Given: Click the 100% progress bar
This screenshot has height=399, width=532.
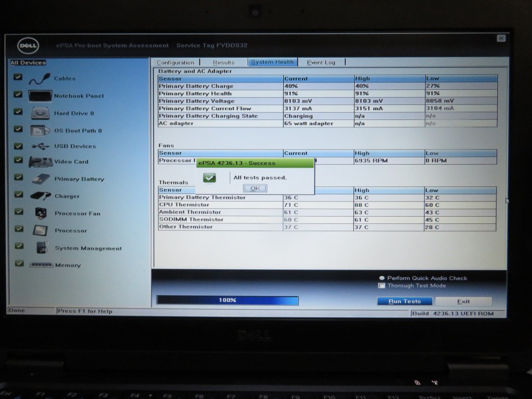Looking at the screenshot, I should 228,300.
